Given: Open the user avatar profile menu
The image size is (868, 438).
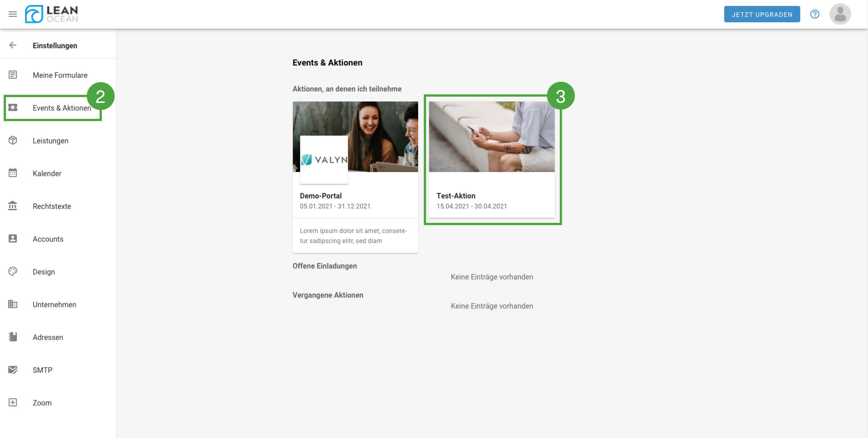Looking at the screenshot, I should (x=840, y=14).
